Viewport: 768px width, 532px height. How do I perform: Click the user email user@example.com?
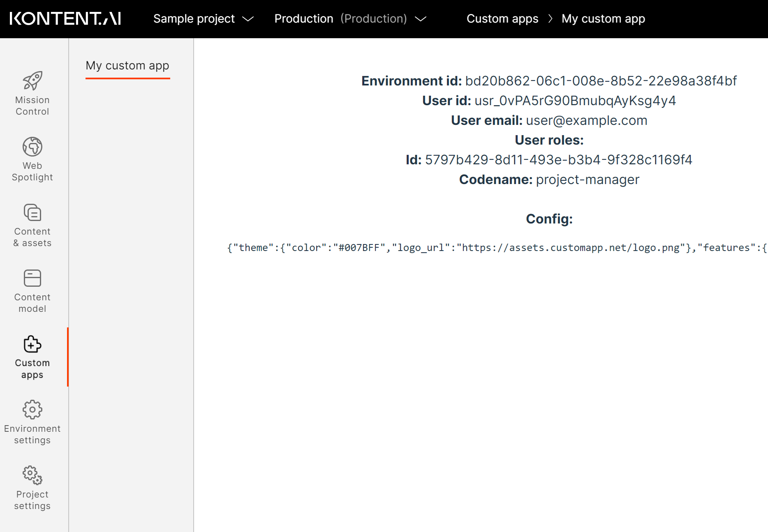pos(586,120)
